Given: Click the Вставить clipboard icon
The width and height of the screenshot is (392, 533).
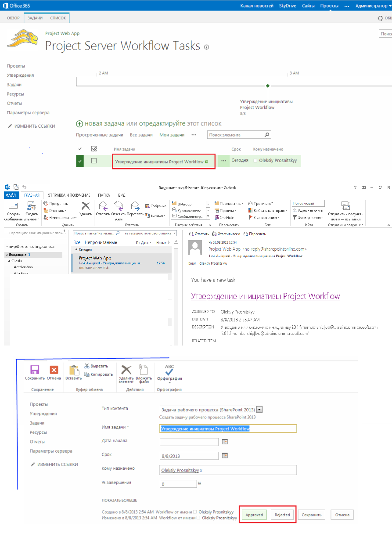Looking at the screenshot, I should (x=73, y=370).
